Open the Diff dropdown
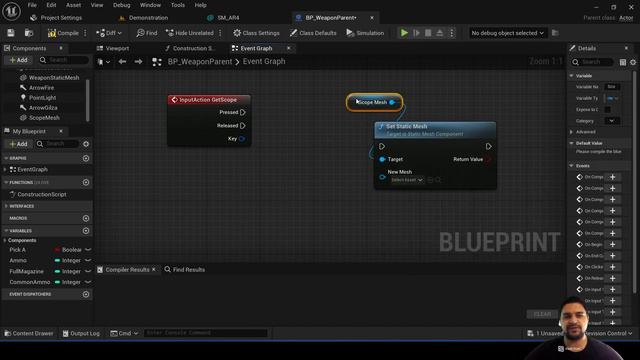This screenshot has height=360, width=640. 109,33
